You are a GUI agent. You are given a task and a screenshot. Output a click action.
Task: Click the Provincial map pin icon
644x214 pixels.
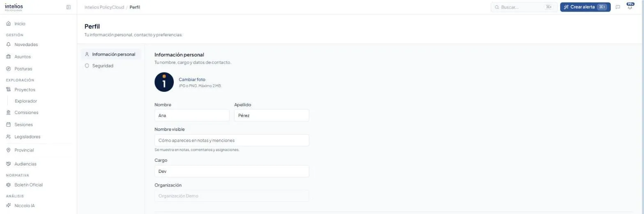[x=8, y=150]
